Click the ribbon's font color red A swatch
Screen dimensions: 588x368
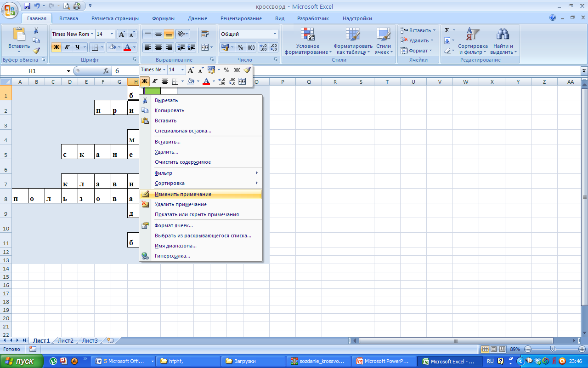click(127, 47)
